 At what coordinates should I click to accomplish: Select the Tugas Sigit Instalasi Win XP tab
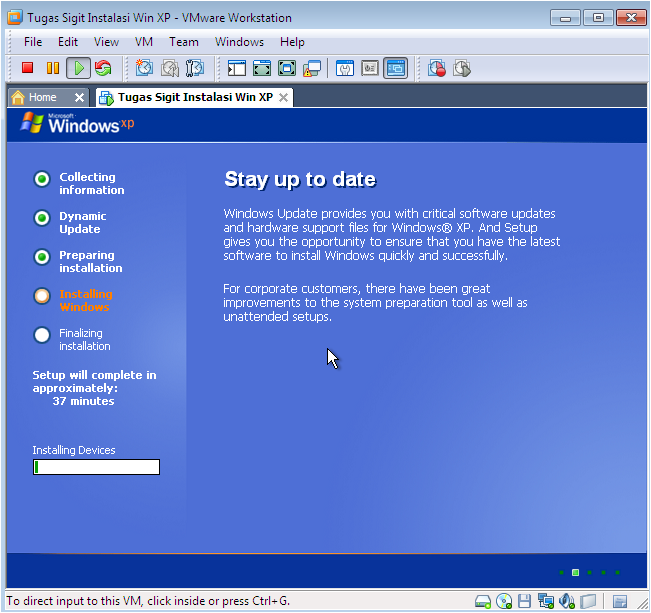(x=194, y=97)
